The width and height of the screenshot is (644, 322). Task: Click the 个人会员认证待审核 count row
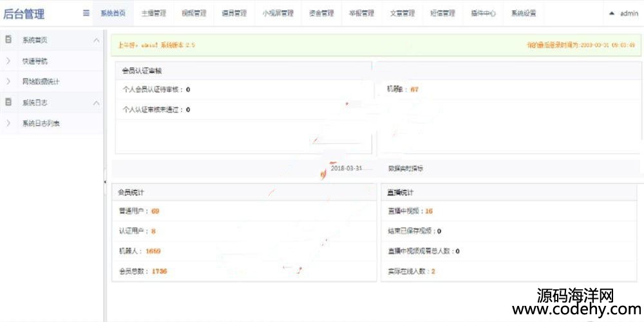(x=243, y=90)
